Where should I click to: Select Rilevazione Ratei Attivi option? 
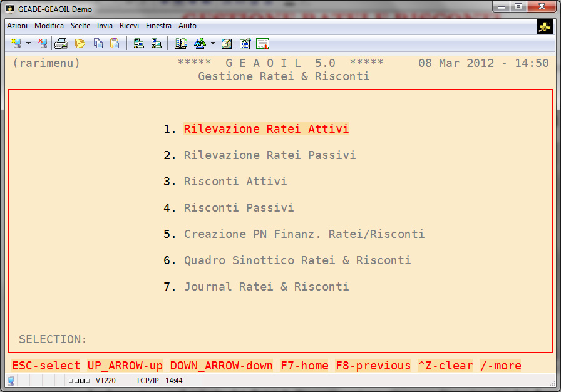[266, 129]
